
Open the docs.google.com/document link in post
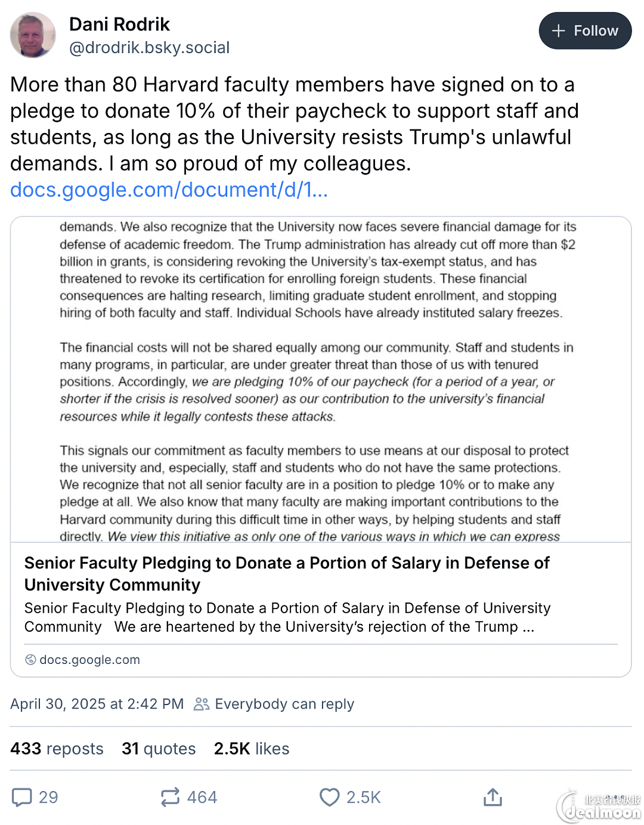(x=169, y=189)
